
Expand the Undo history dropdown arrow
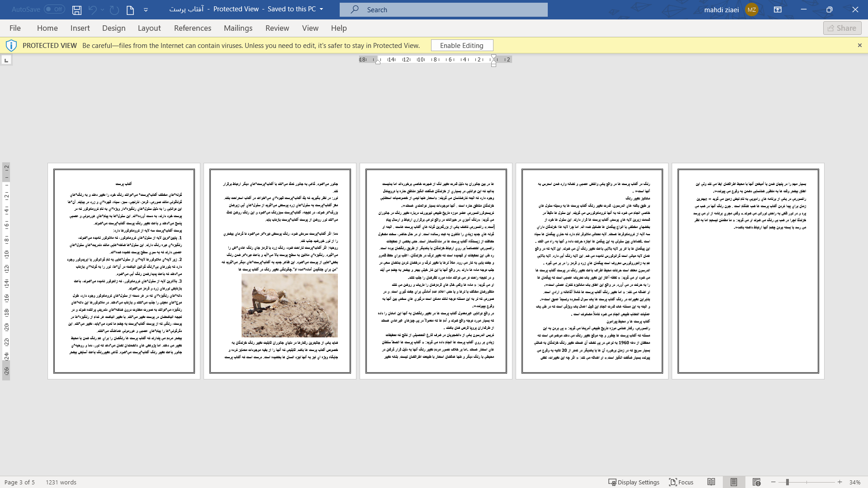pos(103,9)
